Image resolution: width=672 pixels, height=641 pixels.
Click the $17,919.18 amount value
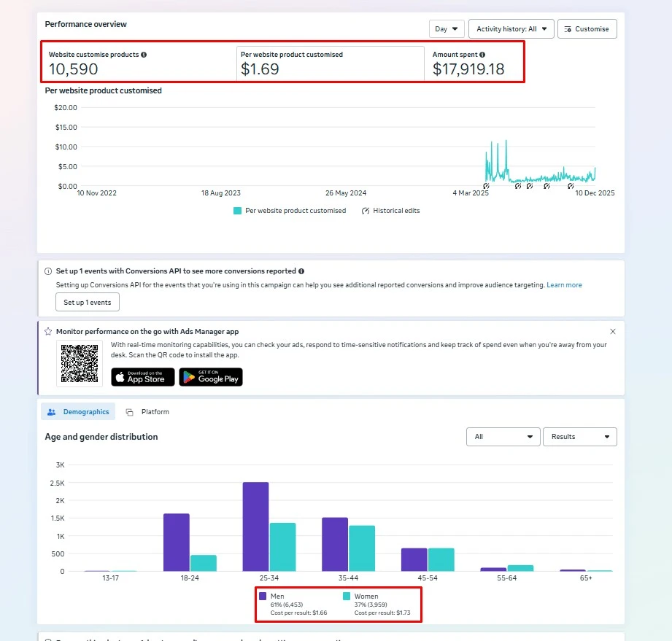[x=468, y=69]
